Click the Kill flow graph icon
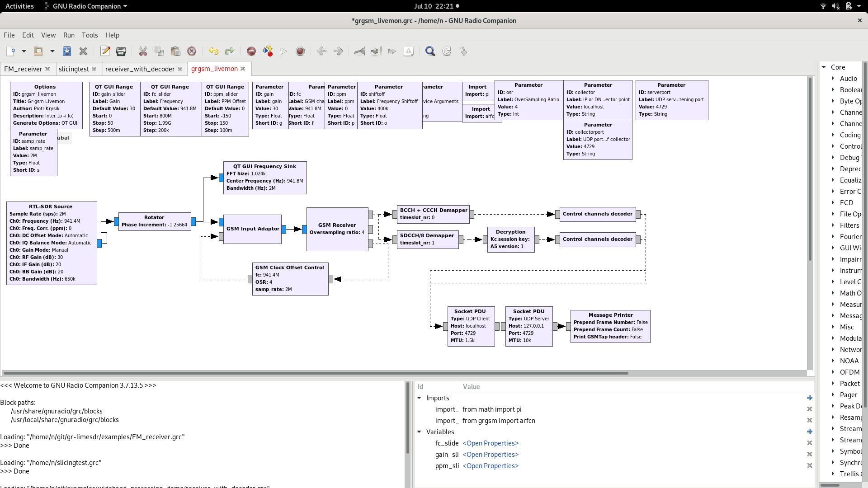Screen dimensions: 868x488 (300, 51)
